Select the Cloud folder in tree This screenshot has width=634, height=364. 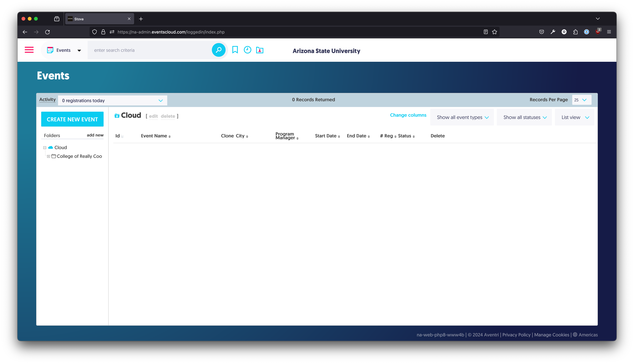[61, 148]
